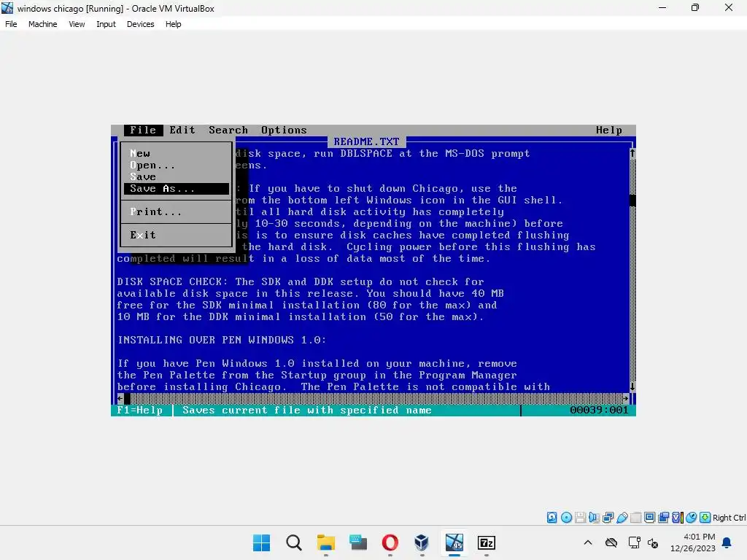
Task: Click the vertical scrollbar black thumb
Action: coord(632,200)
